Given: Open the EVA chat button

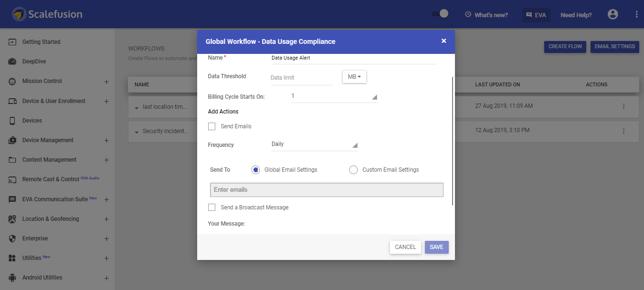Looking at the screenshot, I should 536,15.
